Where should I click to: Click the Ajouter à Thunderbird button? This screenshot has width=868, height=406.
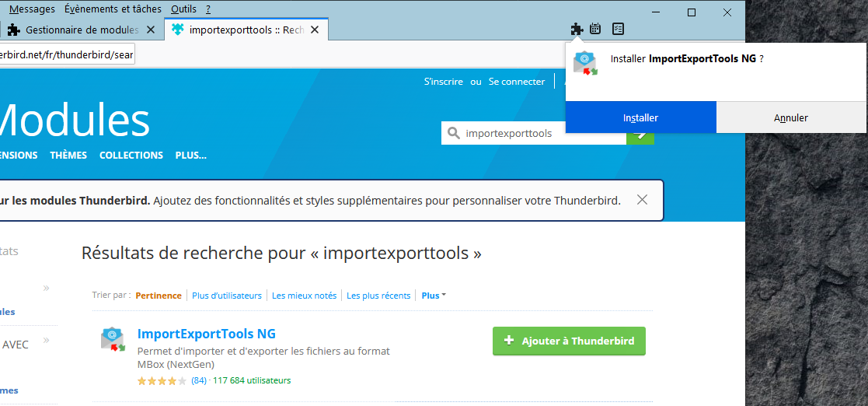click(x=569, y=341)
